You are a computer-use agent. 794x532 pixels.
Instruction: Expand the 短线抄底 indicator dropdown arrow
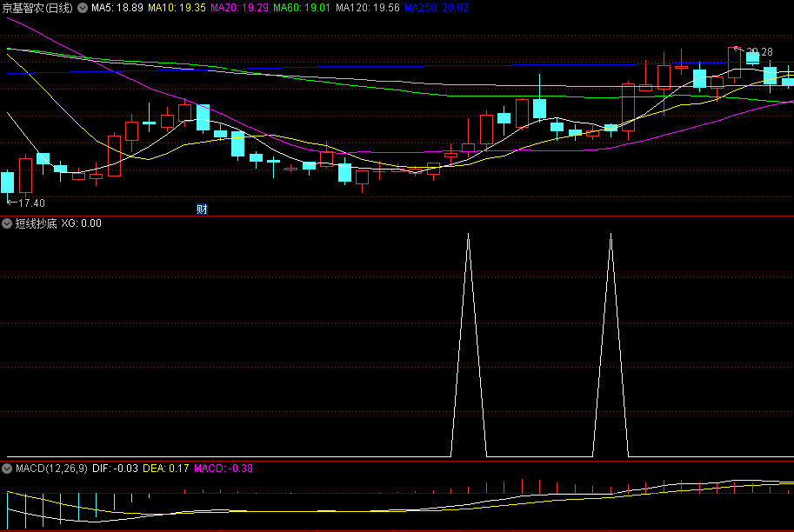[7, 223]
